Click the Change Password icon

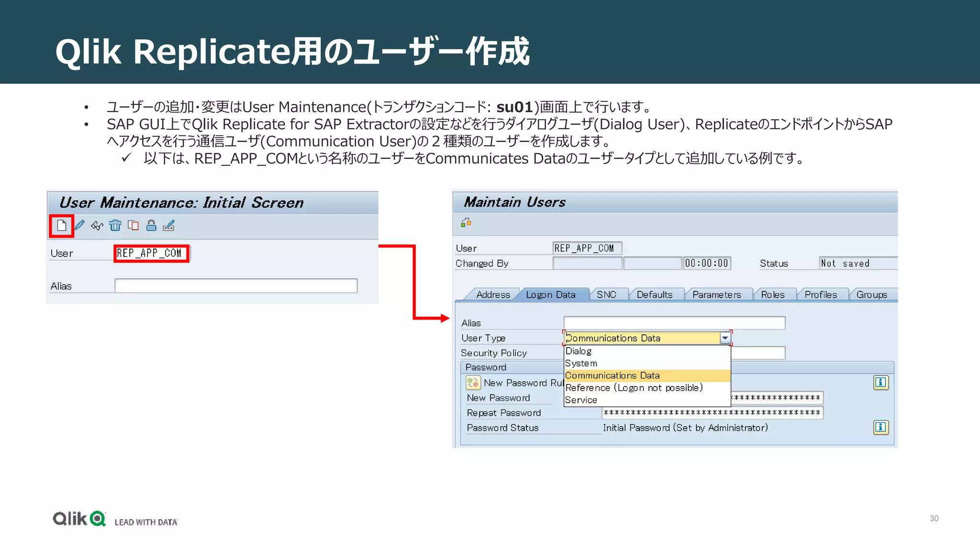point(169,225)
